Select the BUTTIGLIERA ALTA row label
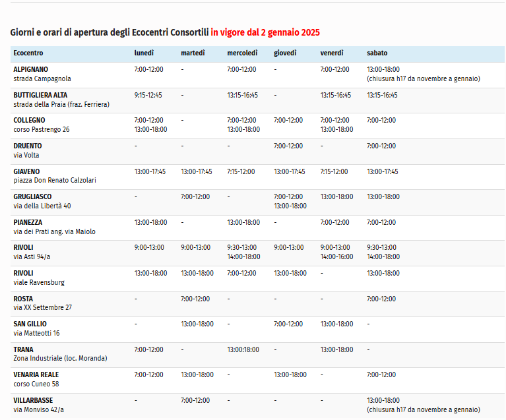This screenshot has height=420, width=506. 40,95
